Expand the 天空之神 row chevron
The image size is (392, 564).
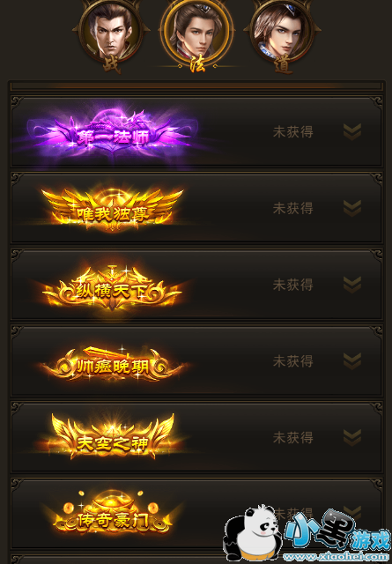coord(352,438)
